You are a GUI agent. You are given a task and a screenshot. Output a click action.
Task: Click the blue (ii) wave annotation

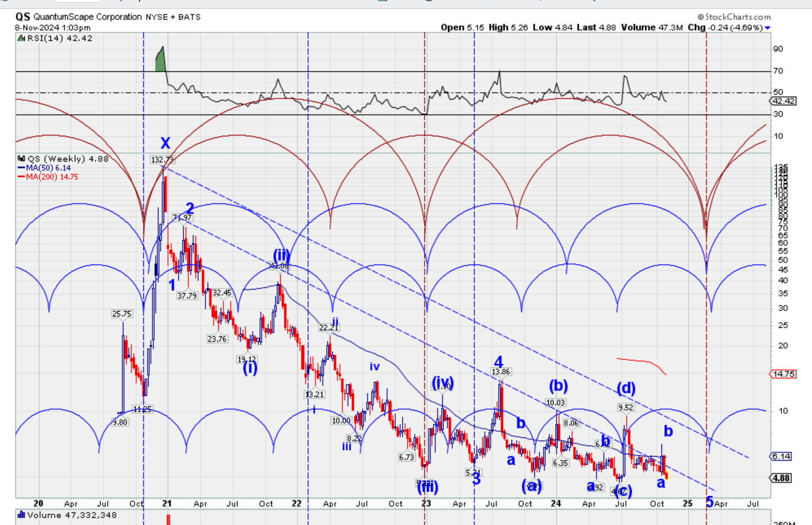[281, 255]
